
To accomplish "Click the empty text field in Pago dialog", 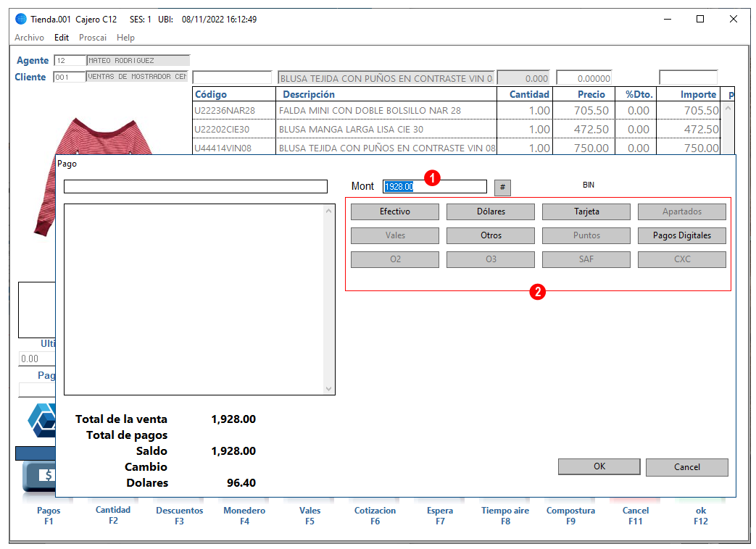I will [196, 187].
